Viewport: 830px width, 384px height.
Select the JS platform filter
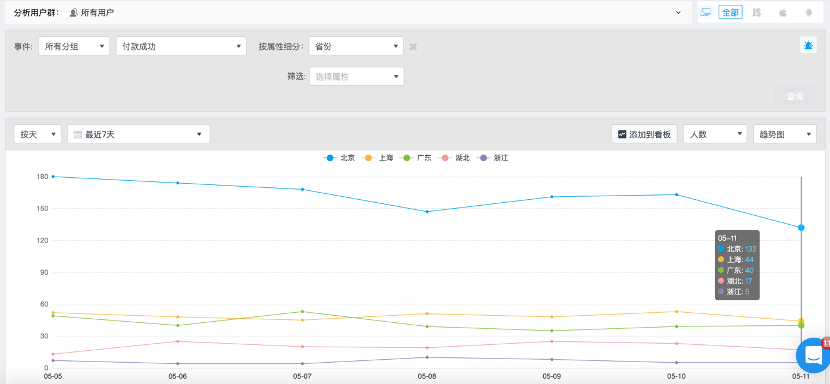[x=756, y=12]
